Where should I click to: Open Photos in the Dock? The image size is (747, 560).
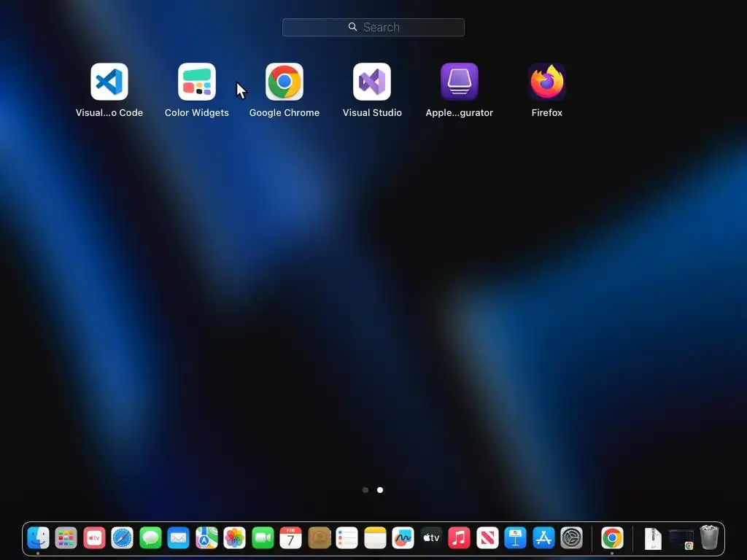pos(235,538)
